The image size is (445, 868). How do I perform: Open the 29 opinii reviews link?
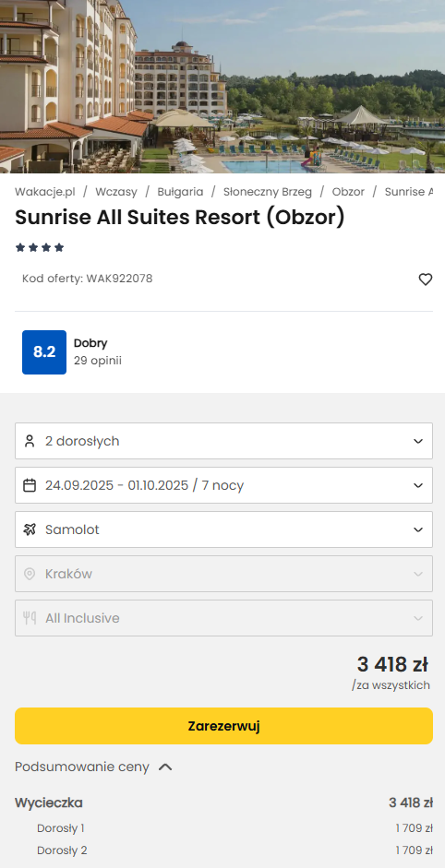[x=98, y=361]
